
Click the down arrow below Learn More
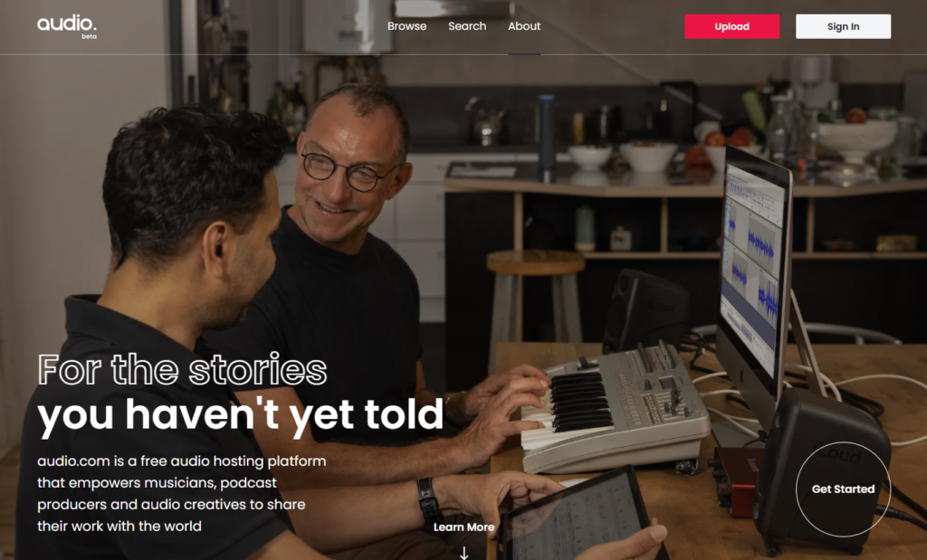pyautogui.click(x=464, y=553)
